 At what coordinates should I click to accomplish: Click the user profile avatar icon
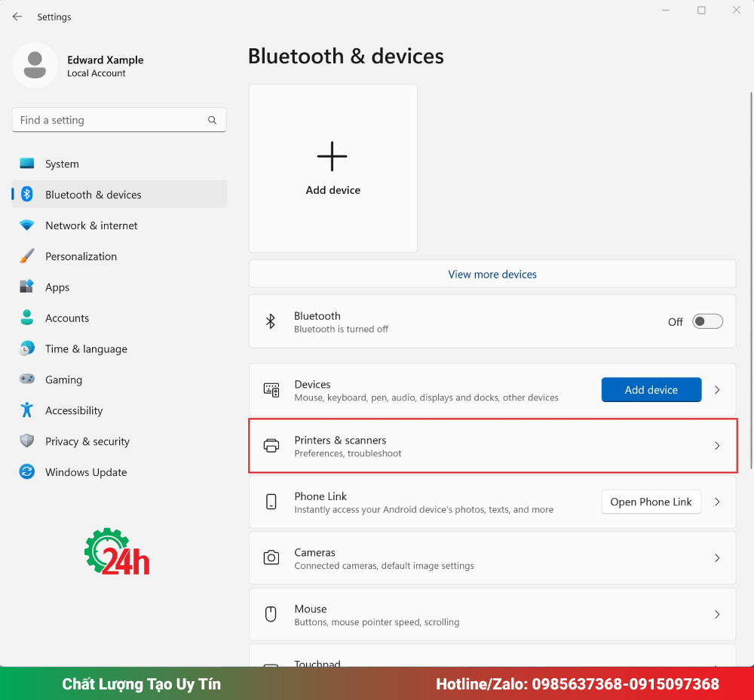(x=35, y=66)
